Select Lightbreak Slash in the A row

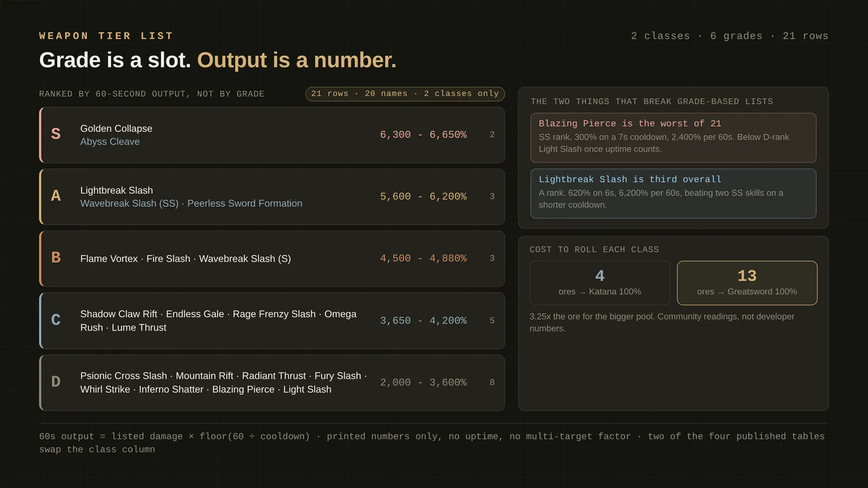(117, 190)
